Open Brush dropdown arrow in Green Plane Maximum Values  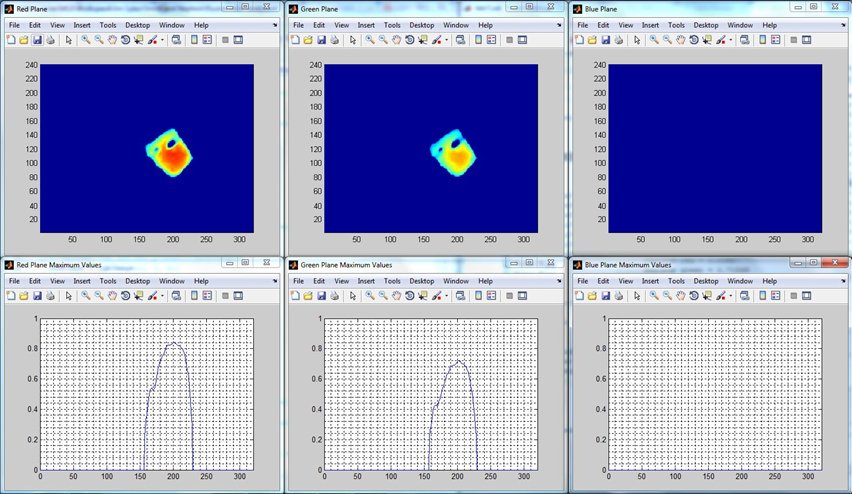tap(446, 296)
